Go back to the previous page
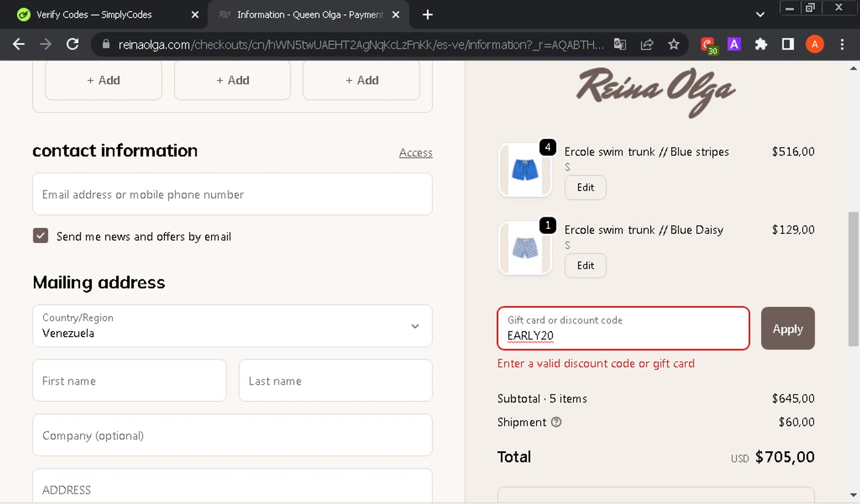This screenshot has height=504, width=860. [x=18, y=44]
